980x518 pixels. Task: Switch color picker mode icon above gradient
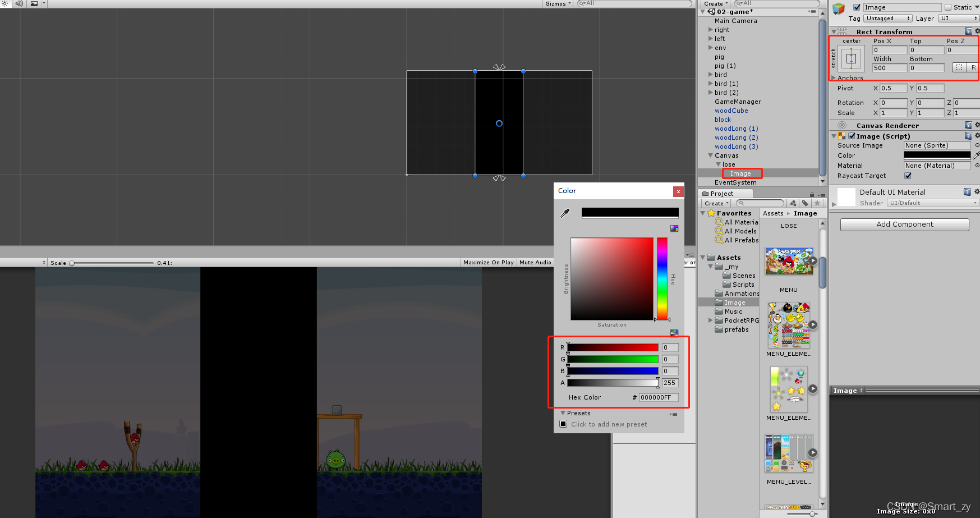674,228
